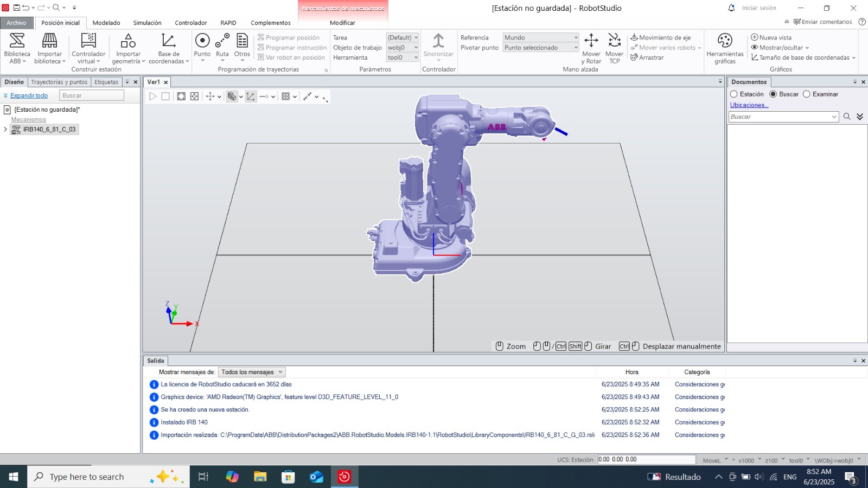Image resolution: width=868 pixels, height=488 pixels.
Task: Open the RAPID tab
Action: click(228, 23)
